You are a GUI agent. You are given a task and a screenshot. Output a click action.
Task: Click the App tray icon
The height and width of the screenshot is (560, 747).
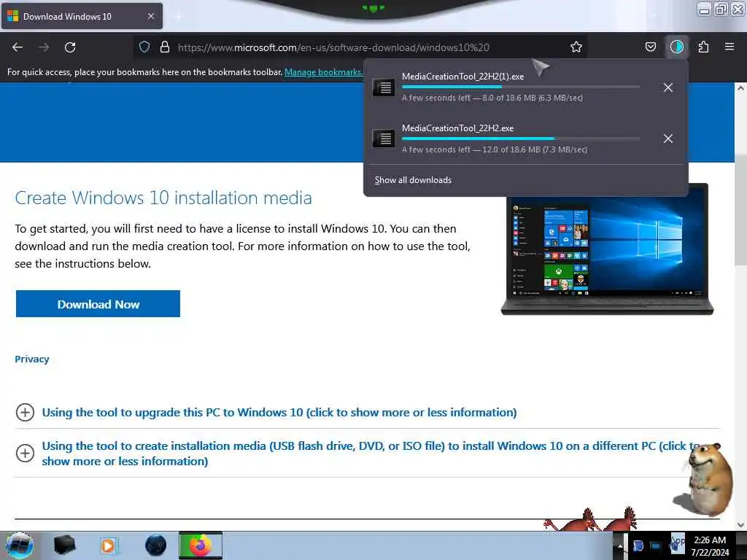(x=678, y=544)
